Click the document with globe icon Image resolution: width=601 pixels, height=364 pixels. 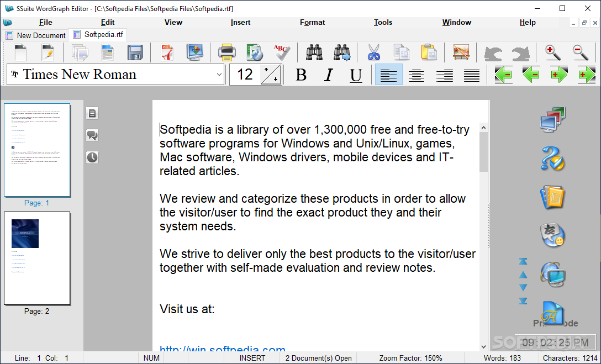point(254,52)
